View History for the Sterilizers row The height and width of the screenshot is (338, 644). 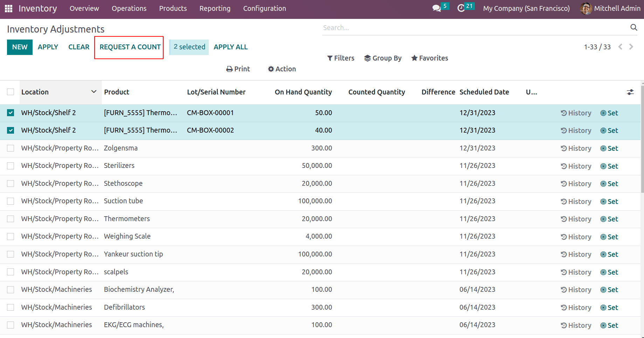pos(576,166)
